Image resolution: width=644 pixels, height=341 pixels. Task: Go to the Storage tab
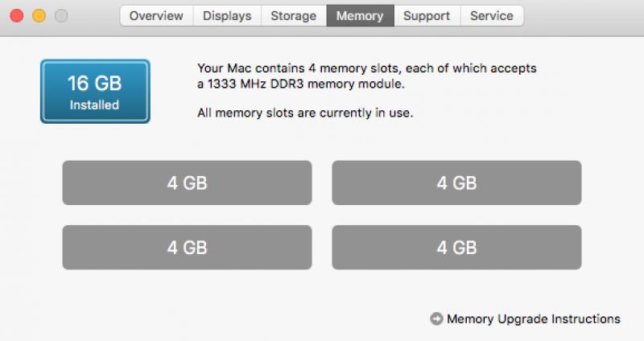(x=294, y=15)
